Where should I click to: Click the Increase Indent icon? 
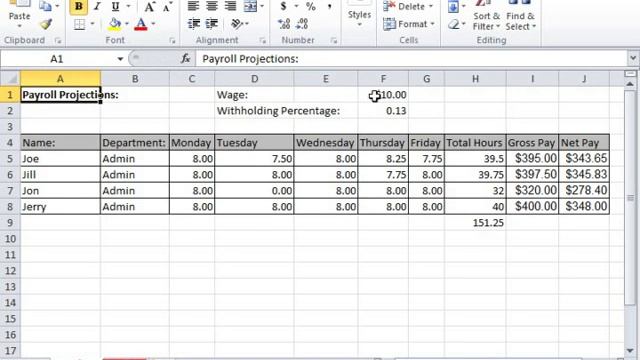(211, 24)
